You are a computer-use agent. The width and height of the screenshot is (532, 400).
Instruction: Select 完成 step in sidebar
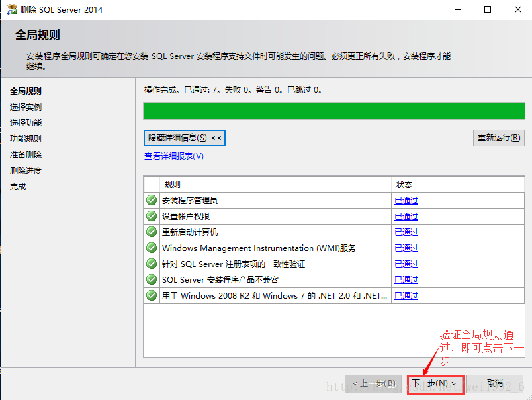tap(18, 187)
